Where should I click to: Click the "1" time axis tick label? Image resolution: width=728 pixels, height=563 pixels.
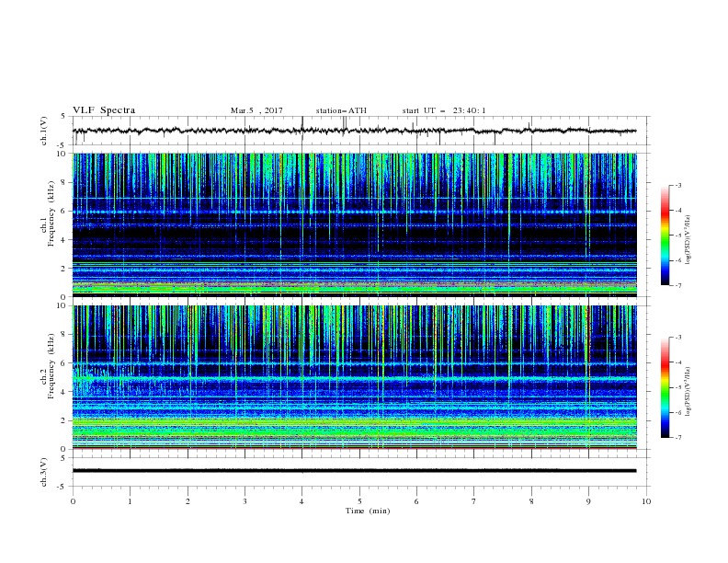(130, 501)
